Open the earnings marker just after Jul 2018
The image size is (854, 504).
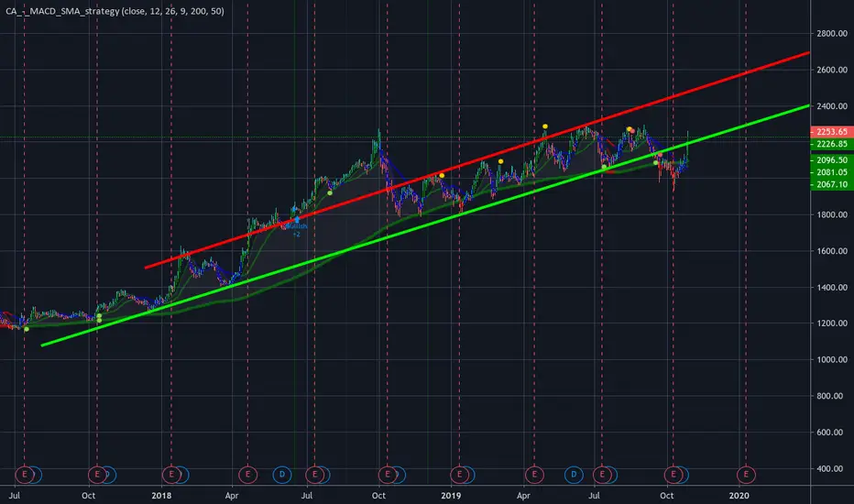pyautogui.click(x=315, y=475)
